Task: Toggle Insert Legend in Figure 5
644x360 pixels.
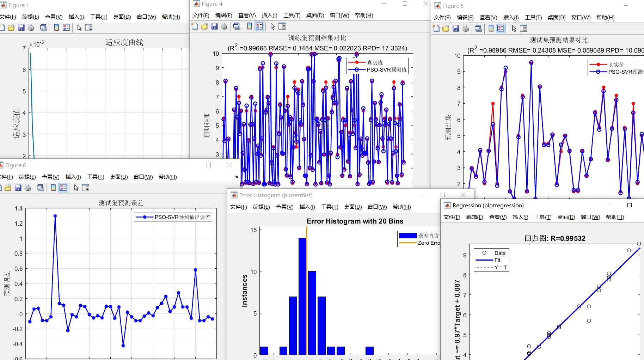Action: (501, 28)
